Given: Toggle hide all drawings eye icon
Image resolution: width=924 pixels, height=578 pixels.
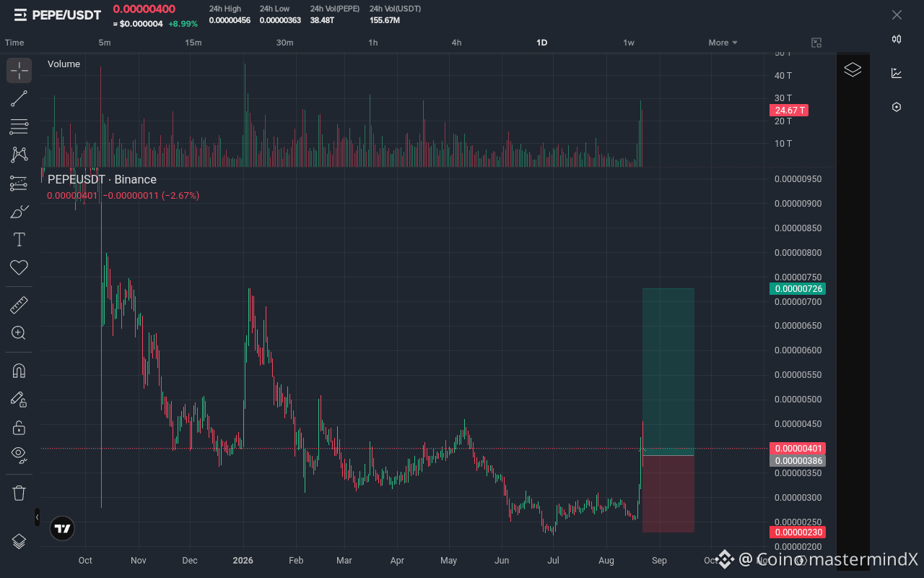Looking at the screenshot, I should 19,455.
